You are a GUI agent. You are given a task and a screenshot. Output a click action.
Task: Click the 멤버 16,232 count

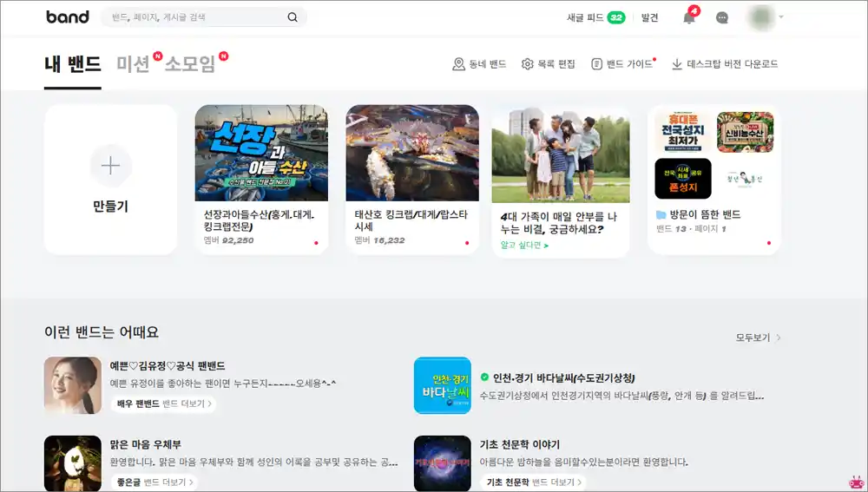point(380,240)
